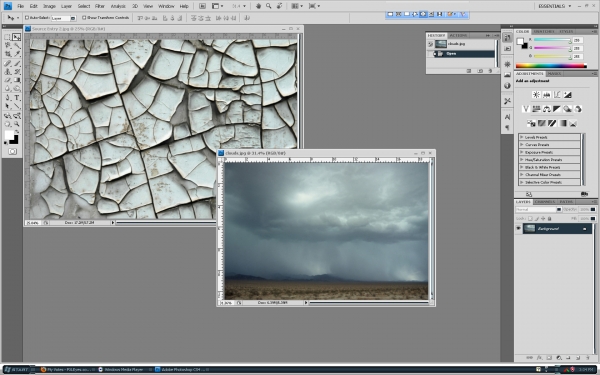The image size is (600, 375).
Task: Switch to the Channels tab
Action: pyautogui.click(x=545, y=202)
